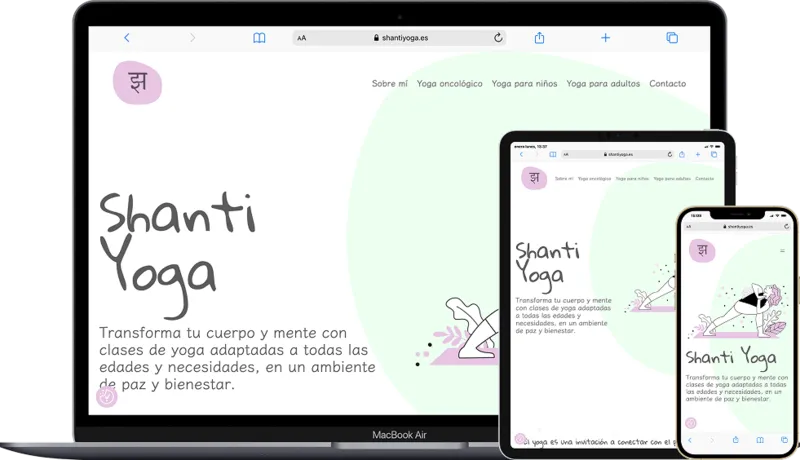Image resolution: width=800 pixels, height=460 pixels.
Task: Add a new tab on MacBook browser
Action: click(605, 38)
